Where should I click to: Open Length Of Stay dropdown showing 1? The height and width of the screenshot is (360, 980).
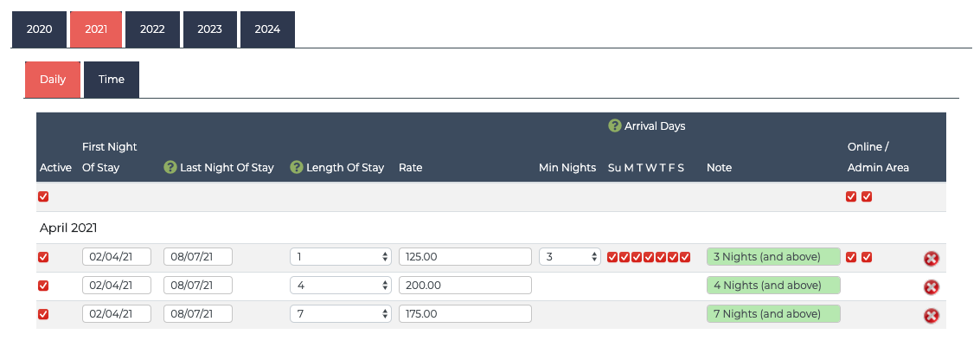point(341,257)
